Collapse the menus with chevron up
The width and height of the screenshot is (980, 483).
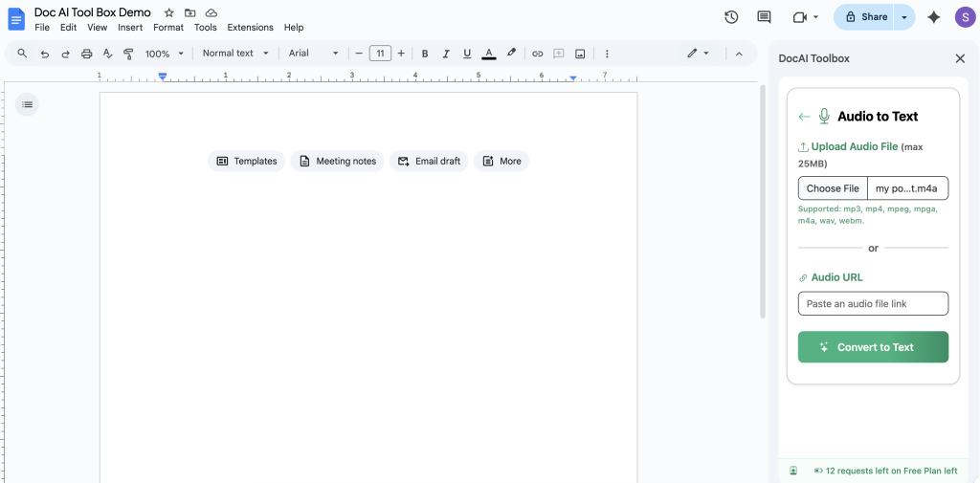pyautogui.click(x=739, y=54)
